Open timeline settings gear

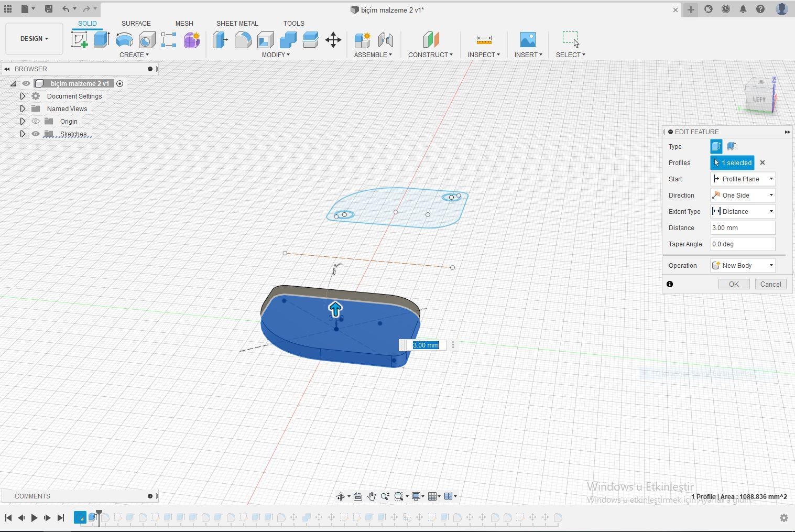pyautogui.click(x=784, y=518)
